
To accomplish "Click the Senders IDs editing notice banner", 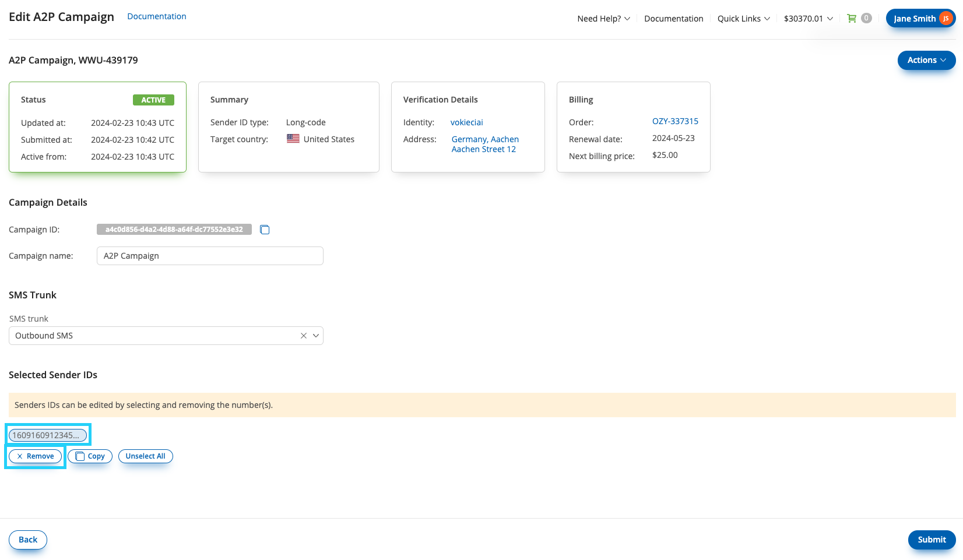I will [x=482, y=405].
